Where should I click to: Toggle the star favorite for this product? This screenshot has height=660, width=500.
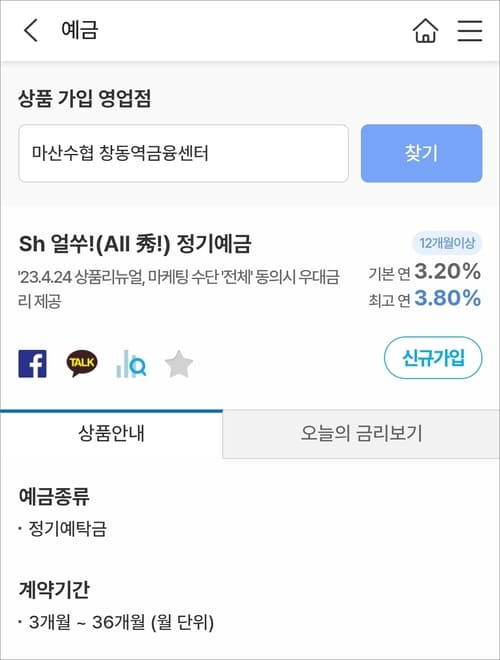click(x=179, y=364)
